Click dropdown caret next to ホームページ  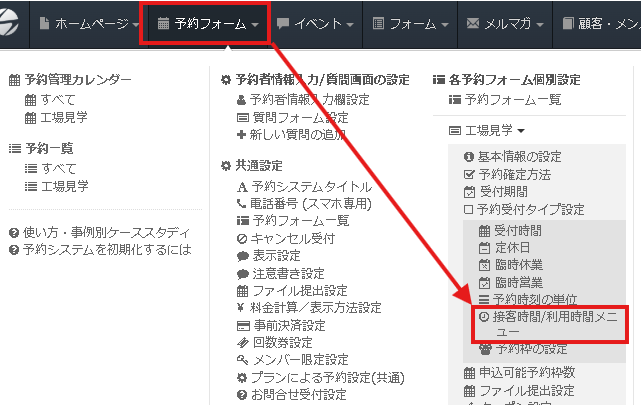point(136,25)
